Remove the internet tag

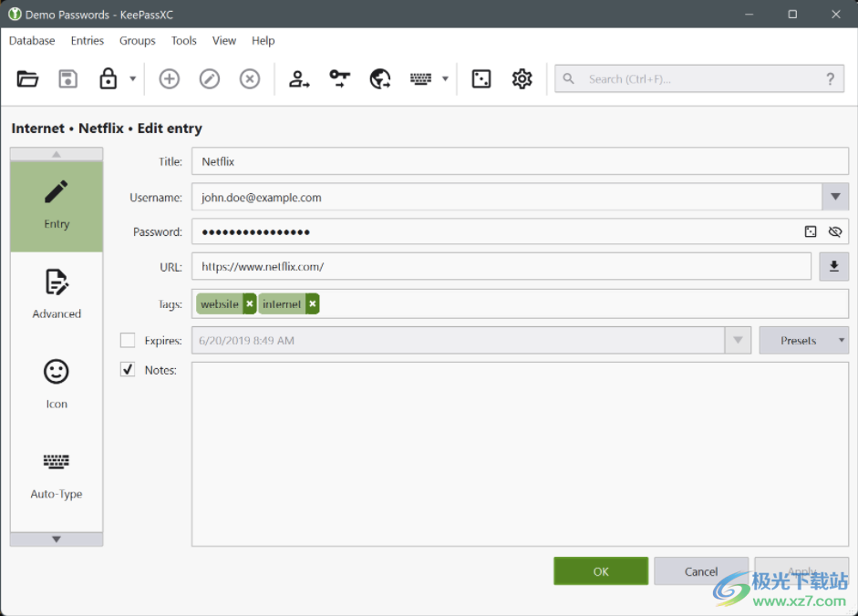(313, 304)
